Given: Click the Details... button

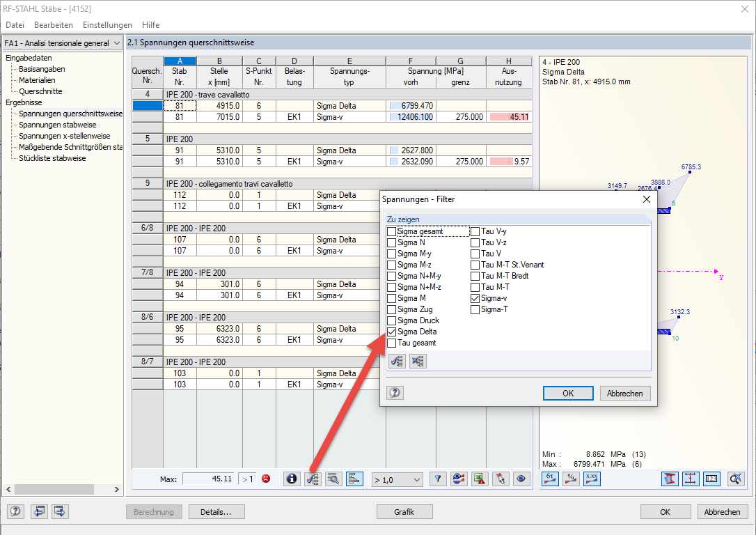Looking at the screenshot, I should tap(216, 512).
